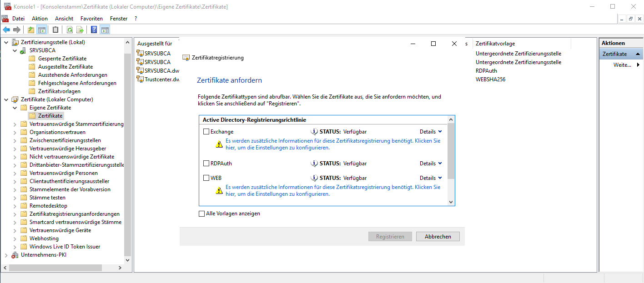The width and height of the screenshot is (644, 283).
Task: Click the clipboard Paste icon in toolbar
Action: (55, 30)
